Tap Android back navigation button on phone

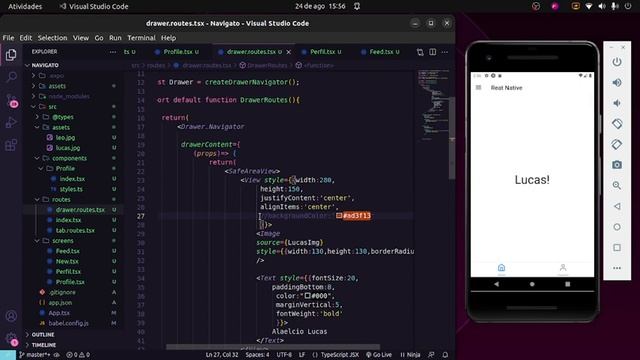pyautogui.click(x=496, y=284)
